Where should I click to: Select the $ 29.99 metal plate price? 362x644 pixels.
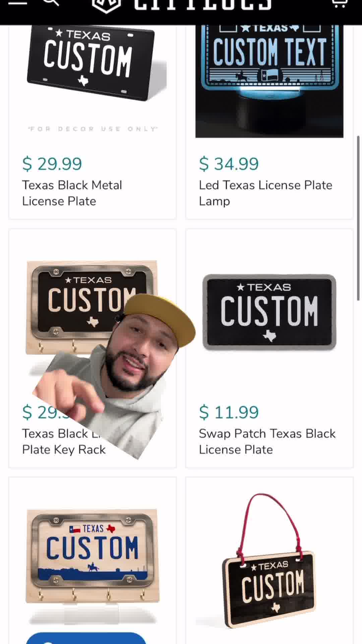tap(52, 164)
